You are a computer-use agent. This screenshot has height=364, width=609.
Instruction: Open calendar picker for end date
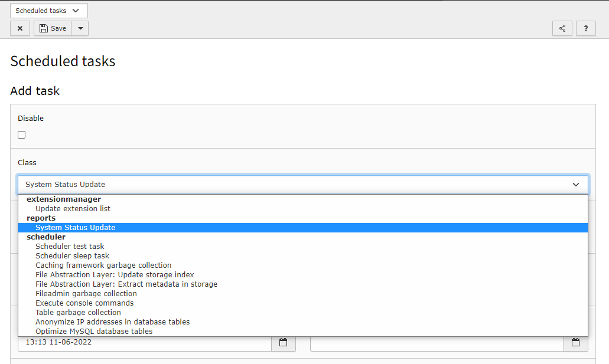click(575, 342)
